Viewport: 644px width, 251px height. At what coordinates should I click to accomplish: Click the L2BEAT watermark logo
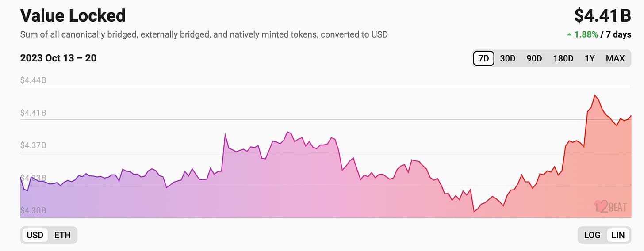611,206
